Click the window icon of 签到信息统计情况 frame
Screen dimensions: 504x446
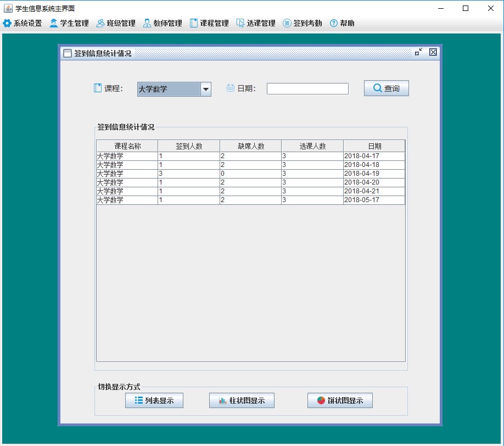coord(68,53)
